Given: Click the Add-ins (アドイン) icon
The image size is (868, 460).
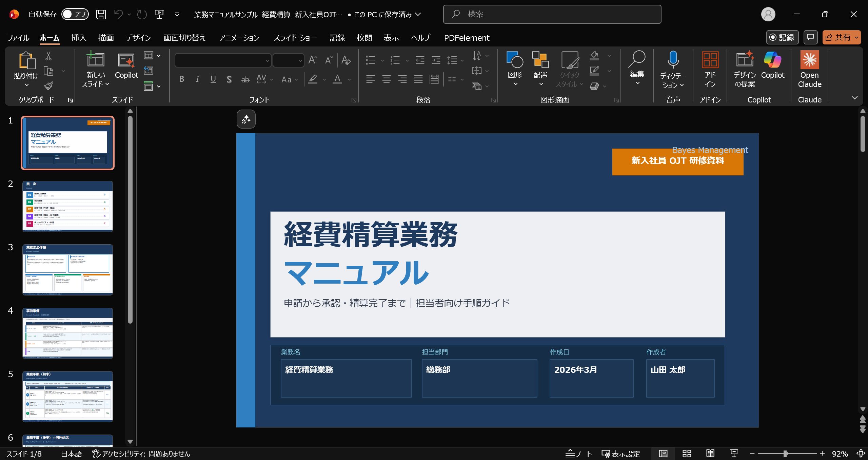Looking at the screenshot, I should (x=710, y=60).
